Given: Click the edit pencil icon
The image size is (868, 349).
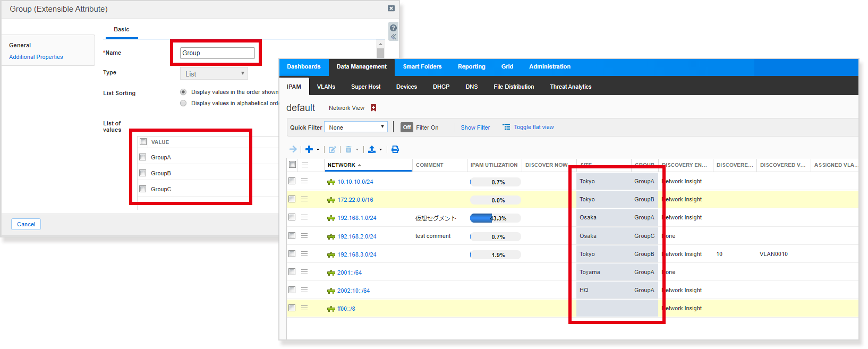Looking at the screenshot, I should tap(333, 149).
